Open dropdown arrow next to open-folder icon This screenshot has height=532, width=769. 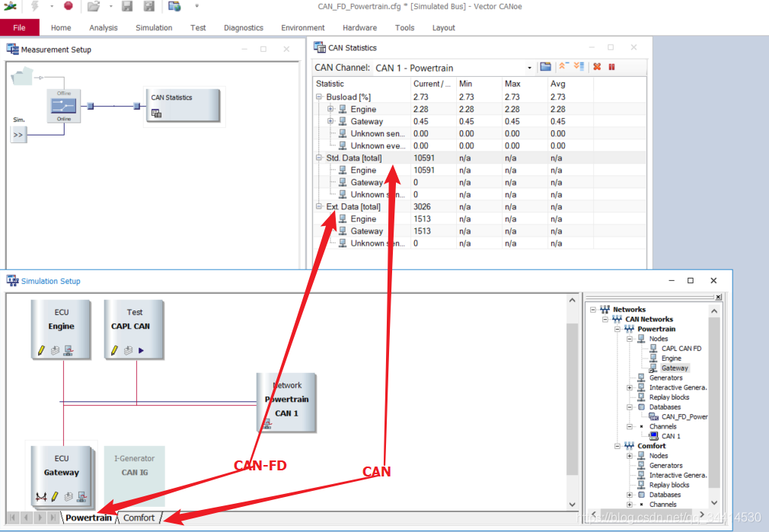pyautogui.click(x=111, y=6)
